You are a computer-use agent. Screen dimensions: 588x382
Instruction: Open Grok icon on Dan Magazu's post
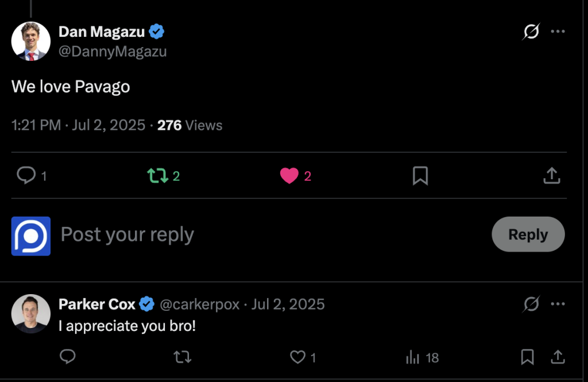click(531, 32)
